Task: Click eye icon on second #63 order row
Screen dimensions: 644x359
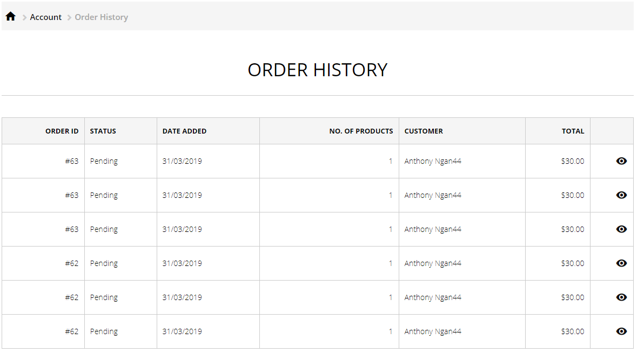Action: tap(621, 195)
